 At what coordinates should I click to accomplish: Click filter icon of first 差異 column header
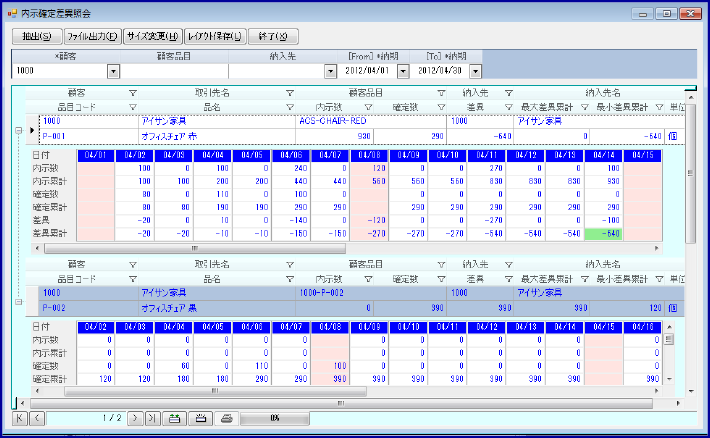click(x=509, y=107)
